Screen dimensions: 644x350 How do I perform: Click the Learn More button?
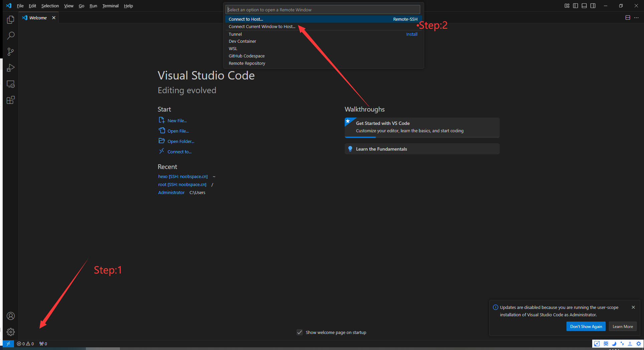(623, 327)
